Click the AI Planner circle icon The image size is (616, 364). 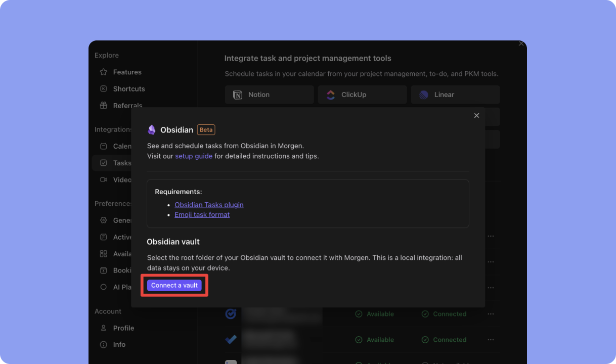(x=104, y=287)
